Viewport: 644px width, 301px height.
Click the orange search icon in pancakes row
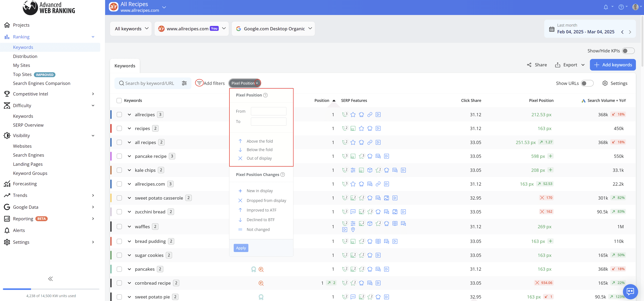coord(261,269)
